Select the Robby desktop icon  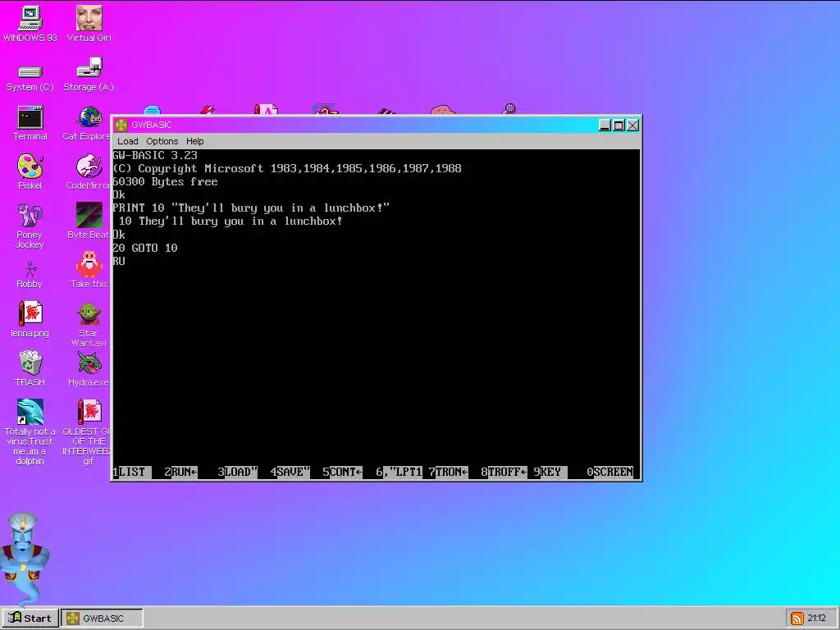click(30, 276)
